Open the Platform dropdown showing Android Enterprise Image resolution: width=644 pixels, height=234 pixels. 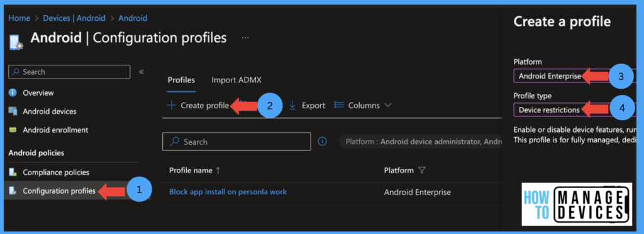pos(575,76)
